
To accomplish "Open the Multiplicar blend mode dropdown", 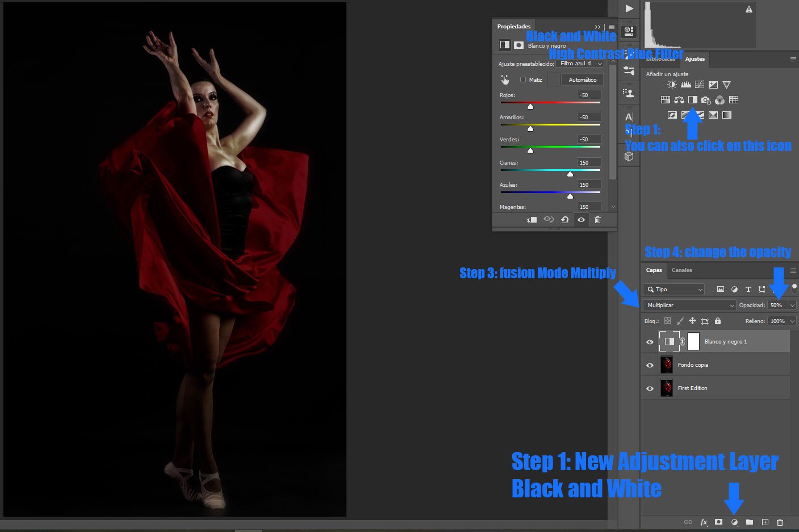I will (689, 305).
